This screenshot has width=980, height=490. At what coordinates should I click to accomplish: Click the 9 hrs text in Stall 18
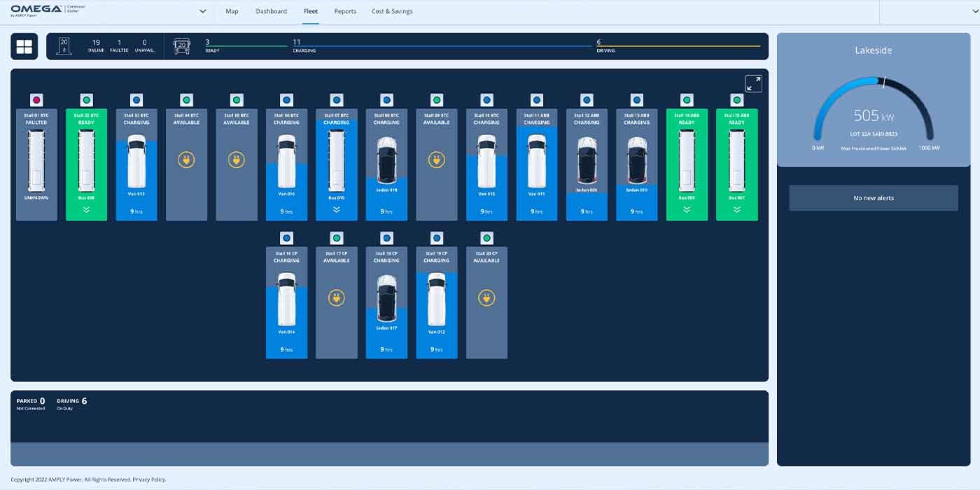(x=386, y=349)
